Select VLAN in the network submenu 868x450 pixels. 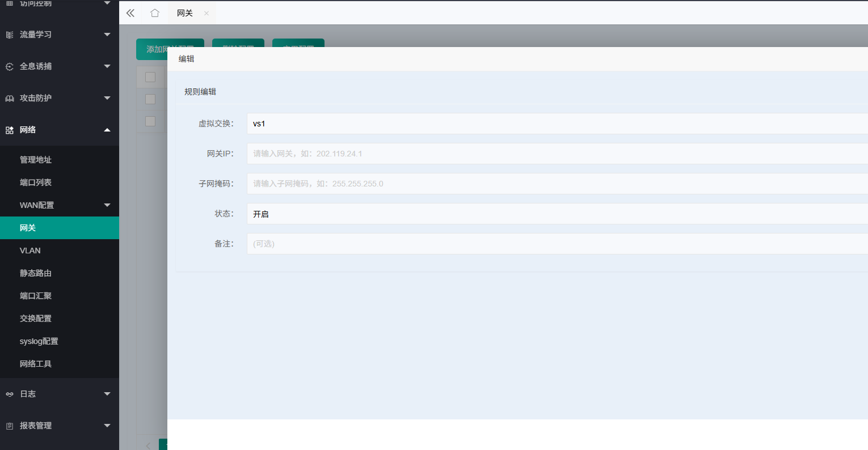30,251
